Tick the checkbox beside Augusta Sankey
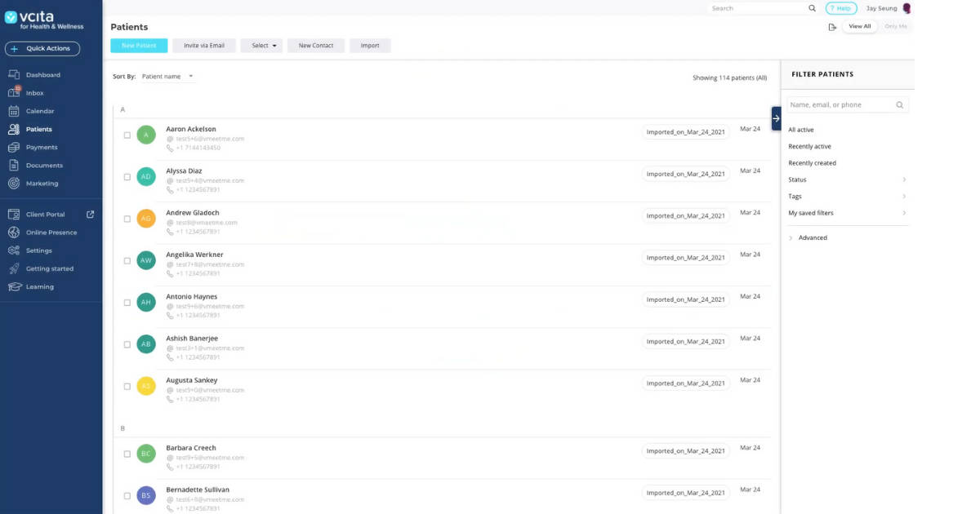This screenshot has width=980, height=514. pyautogui.click(x=127, y=386)
